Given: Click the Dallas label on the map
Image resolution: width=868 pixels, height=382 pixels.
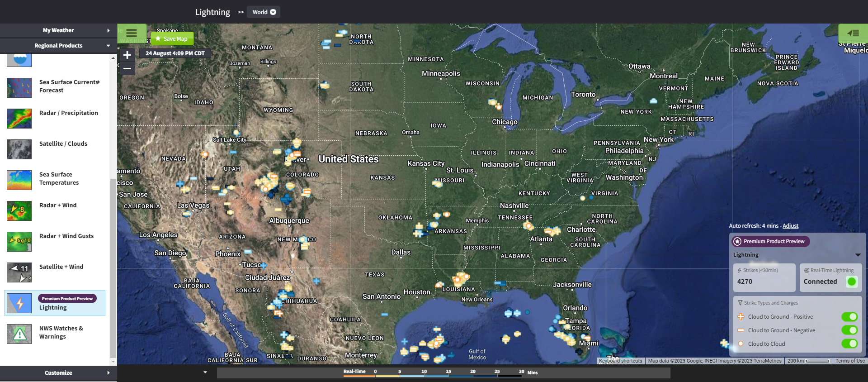Looking at the screenshot, I should [401, 252].
